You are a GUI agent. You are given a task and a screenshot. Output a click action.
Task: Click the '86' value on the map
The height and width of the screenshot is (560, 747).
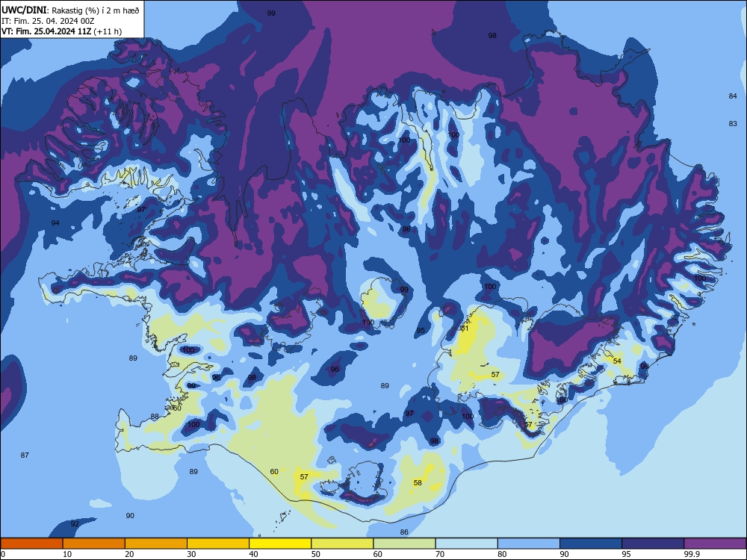[404, 532]
